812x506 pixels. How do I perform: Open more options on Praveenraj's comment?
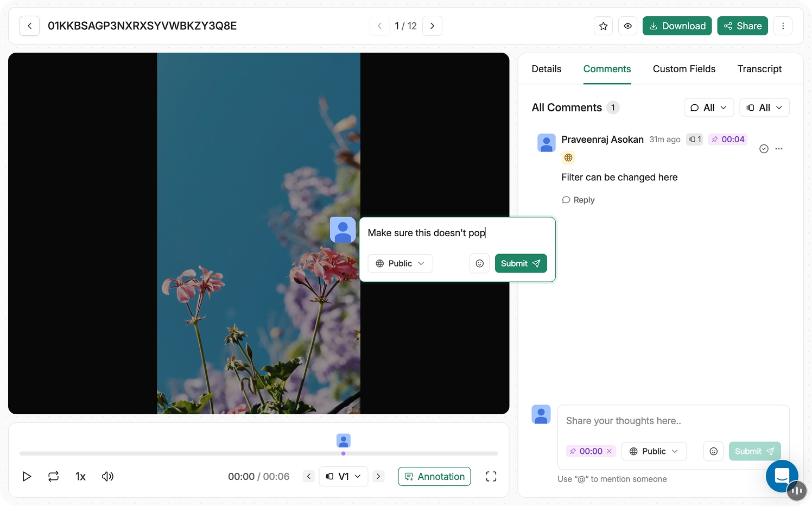click(779, 149)
